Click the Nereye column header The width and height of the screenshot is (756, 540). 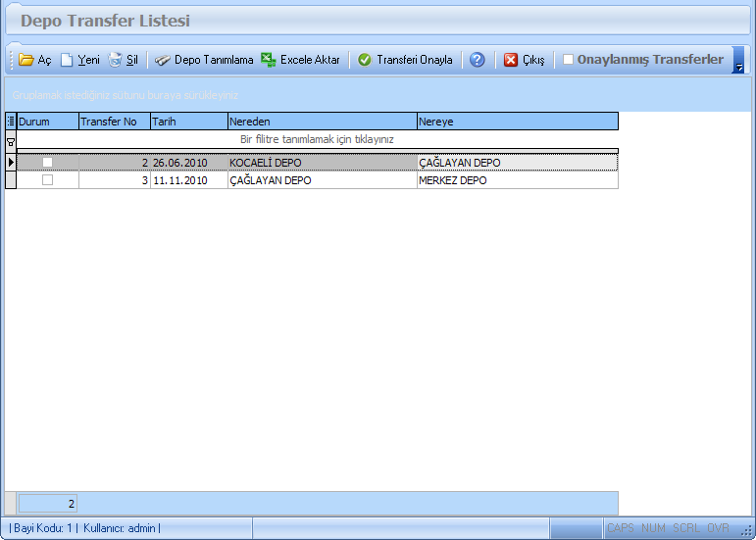[517, 122]
